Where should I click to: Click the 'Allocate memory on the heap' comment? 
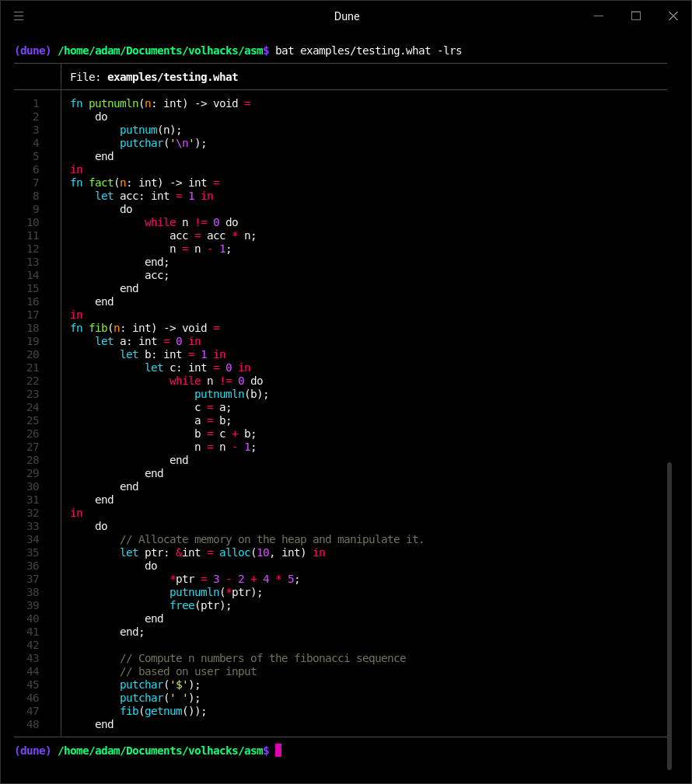coord(271,539)
